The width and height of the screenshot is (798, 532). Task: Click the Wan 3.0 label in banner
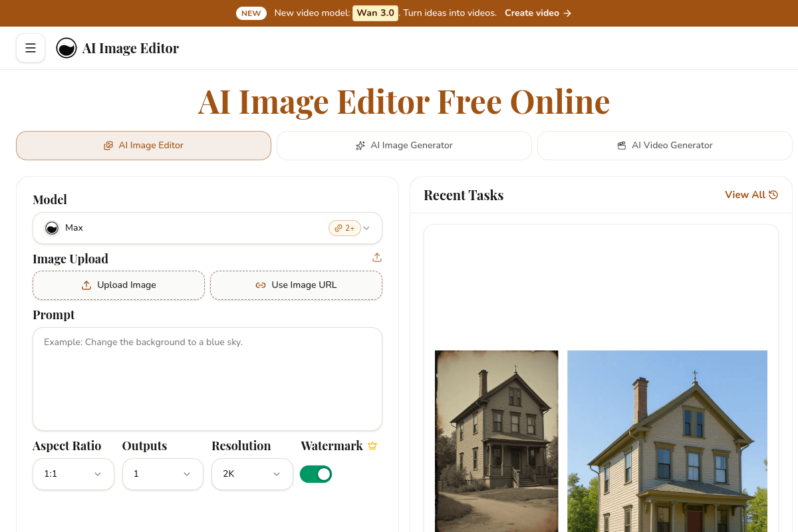pyautogui.click(x=376, y=13)
